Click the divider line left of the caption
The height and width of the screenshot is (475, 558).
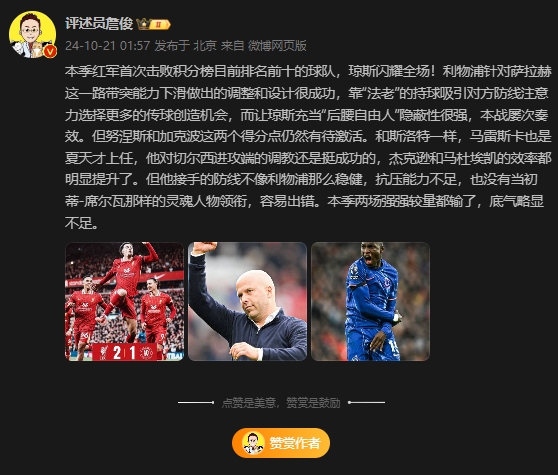[x=196, y=402]
